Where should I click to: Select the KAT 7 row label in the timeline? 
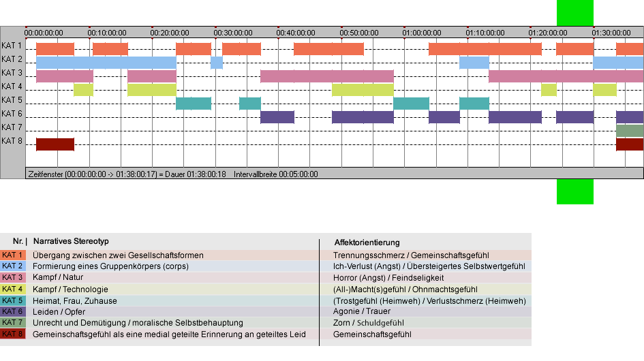pos(12,127)
